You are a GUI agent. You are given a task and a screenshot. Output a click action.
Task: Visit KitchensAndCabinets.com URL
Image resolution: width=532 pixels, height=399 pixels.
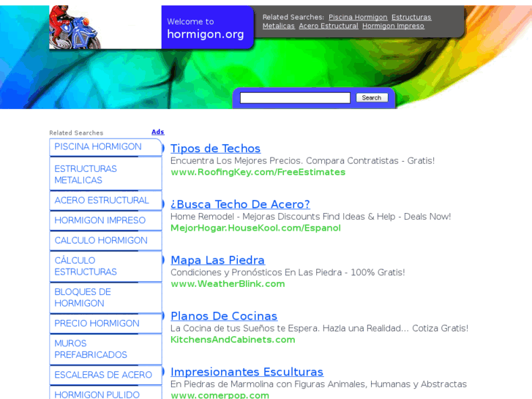[233, 340]
